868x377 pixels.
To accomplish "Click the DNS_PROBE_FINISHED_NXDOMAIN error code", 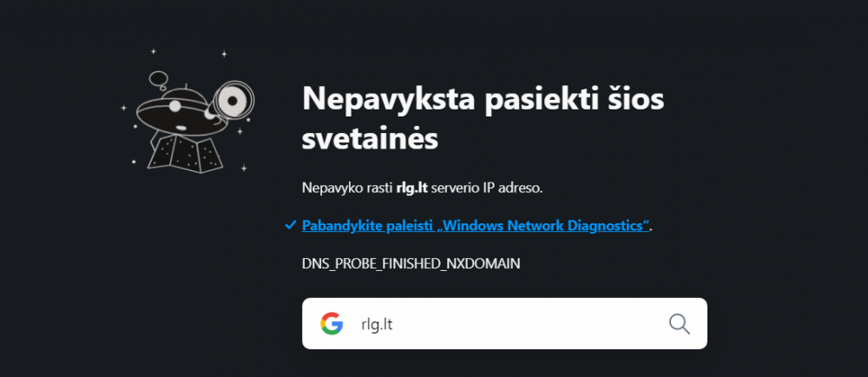I will coord(411,262).
